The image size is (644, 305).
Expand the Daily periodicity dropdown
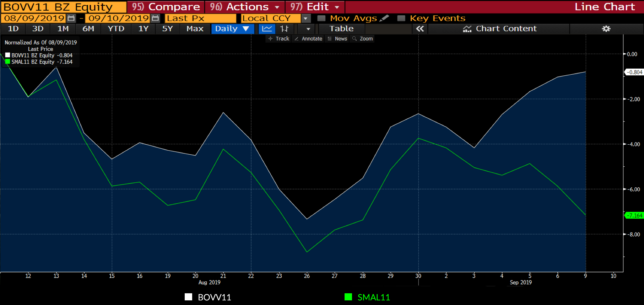pos(232,29)
